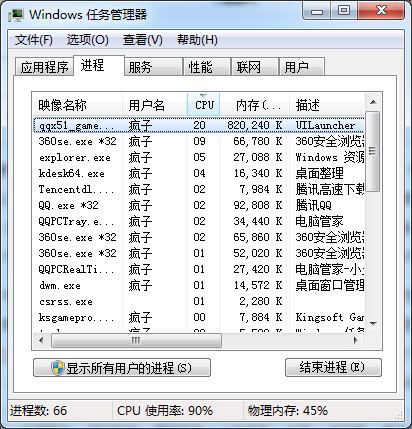Sort by 映像名称 column header
This screenshot has width=412, height=429.
[x=77, y=105]
